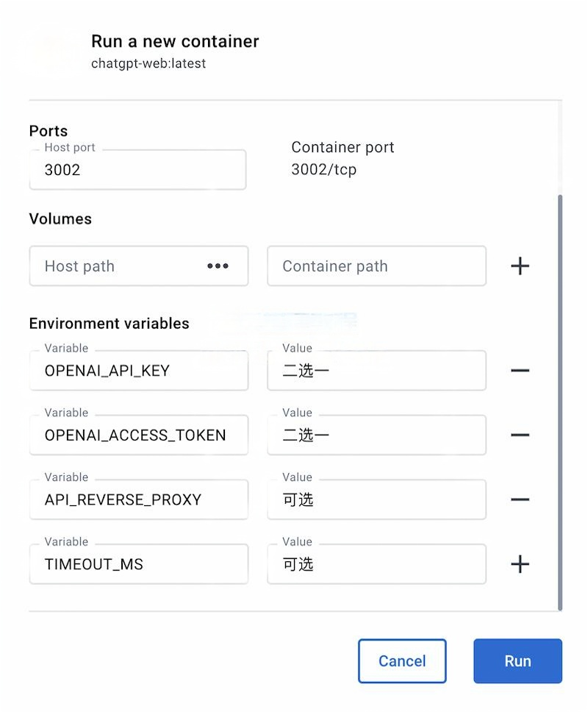Edit OPENAI_API_KEY variable name field
588x712 pixels.
tap(139, 371)
